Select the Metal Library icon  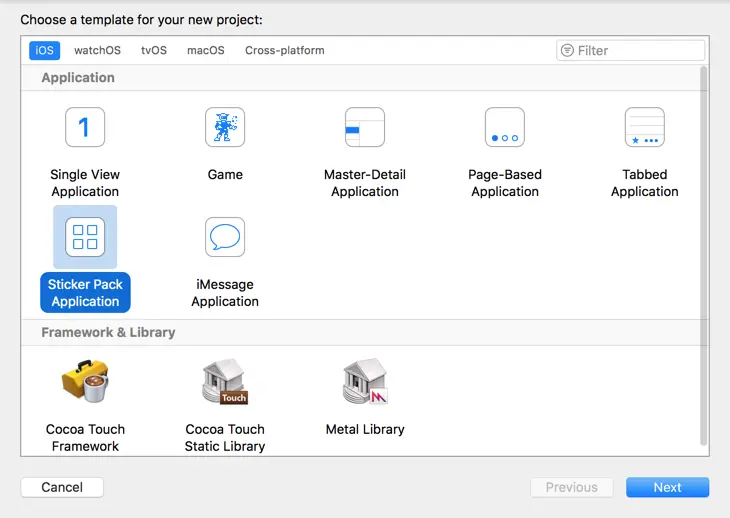tap(365, 381)
